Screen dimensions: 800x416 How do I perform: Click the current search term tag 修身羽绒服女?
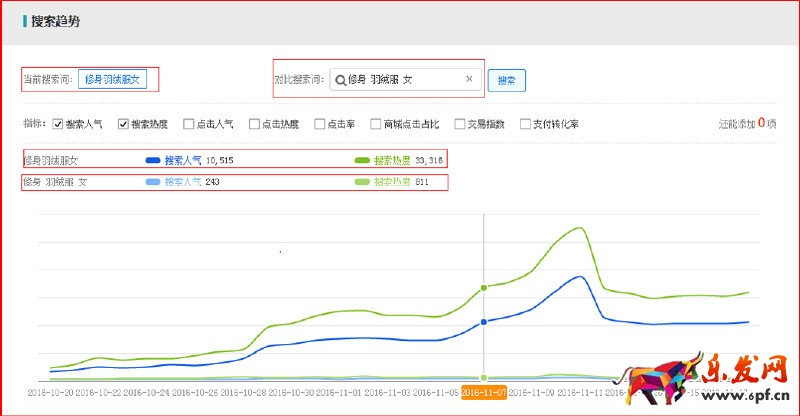[113, 79]
